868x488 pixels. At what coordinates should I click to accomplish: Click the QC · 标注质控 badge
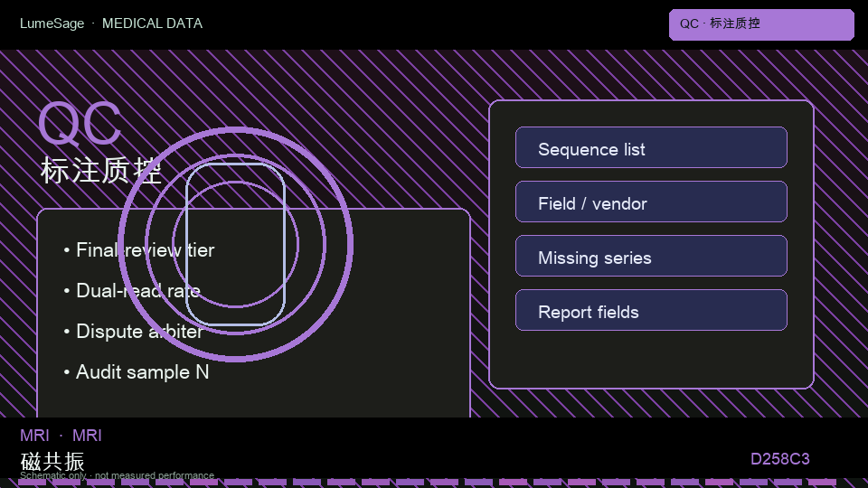tap(761, 24)
